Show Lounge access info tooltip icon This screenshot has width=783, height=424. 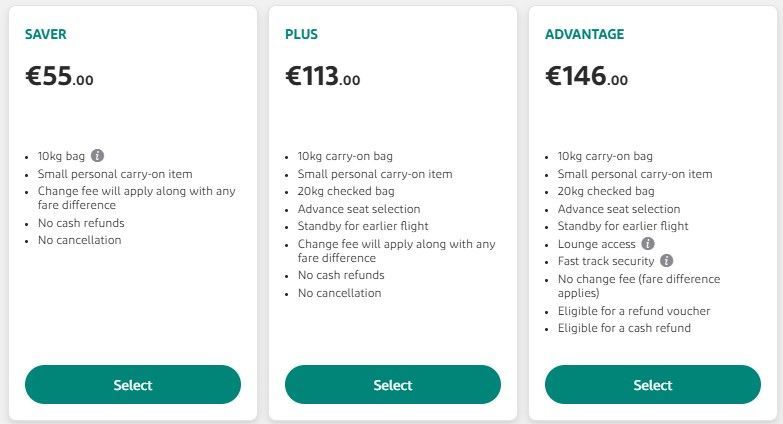tap(648, 244)
